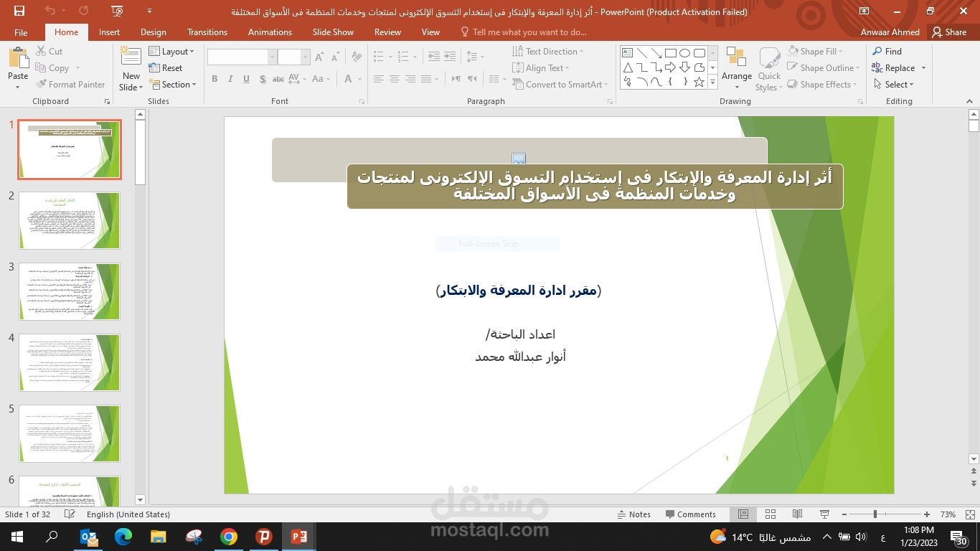The height and width of the screenshot is (551, 980).
Task: Switch to Reading View icon
Action: [x=797, y=514]
